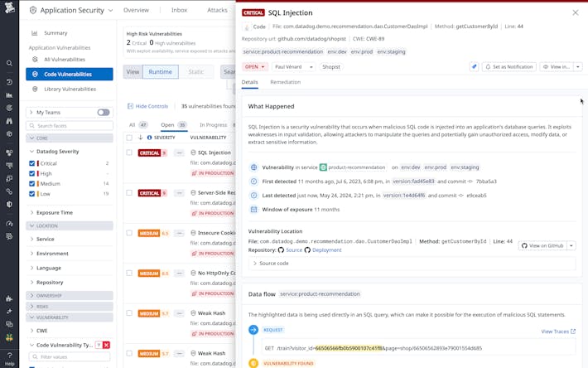Click the Application Security shield icon
Screen dimensions: 588x368
coord(32,11)
